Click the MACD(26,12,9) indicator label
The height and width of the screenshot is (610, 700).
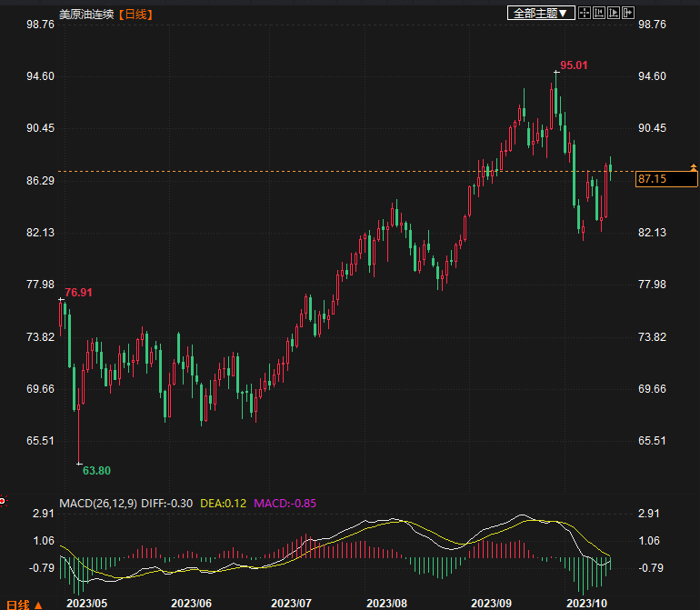tap(98, 503)
